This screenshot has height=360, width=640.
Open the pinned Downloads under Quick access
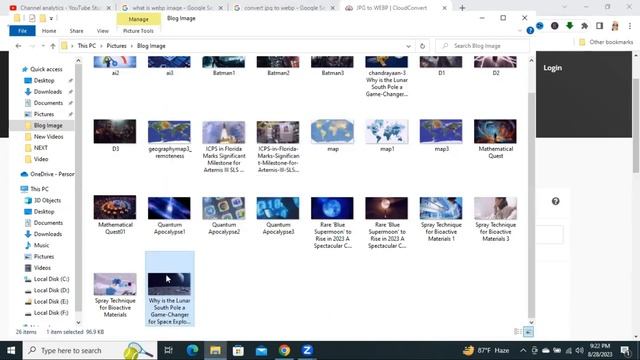click(48, 92)
